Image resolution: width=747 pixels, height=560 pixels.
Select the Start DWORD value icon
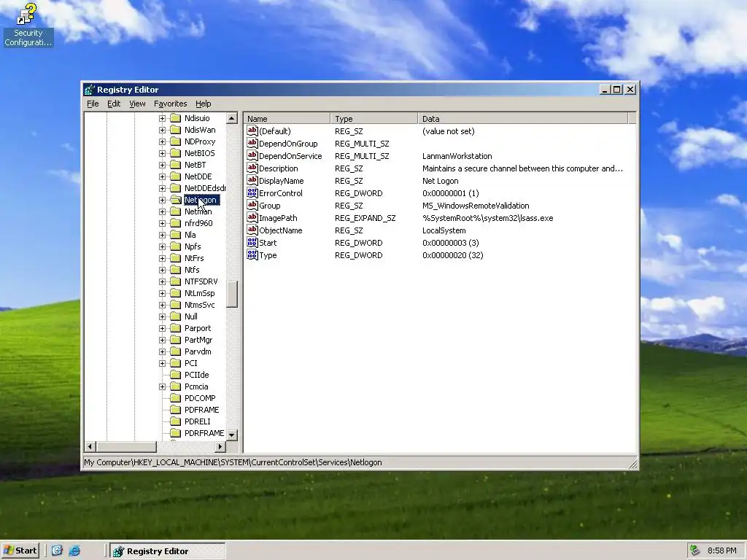(x=252, y=242)
